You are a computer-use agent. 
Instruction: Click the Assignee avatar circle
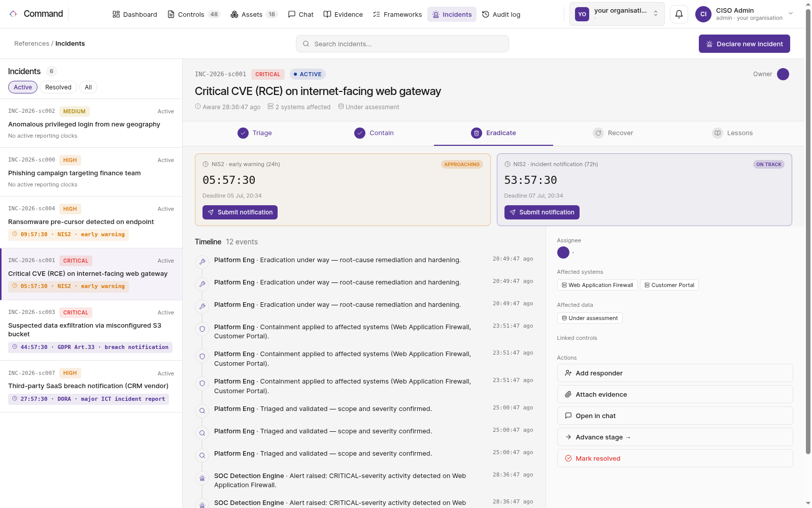coord(563,252)
